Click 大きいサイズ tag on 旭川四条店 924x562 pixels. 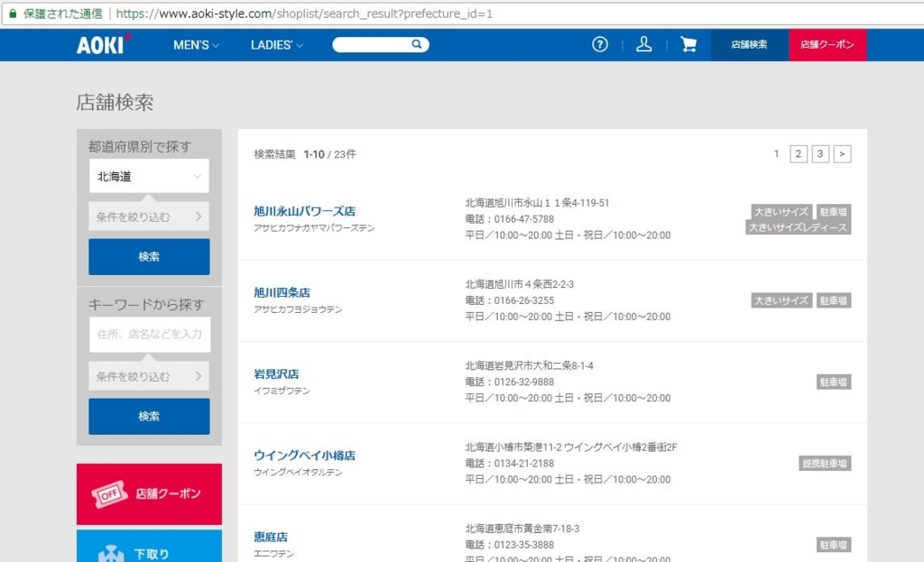coord(781,300)
